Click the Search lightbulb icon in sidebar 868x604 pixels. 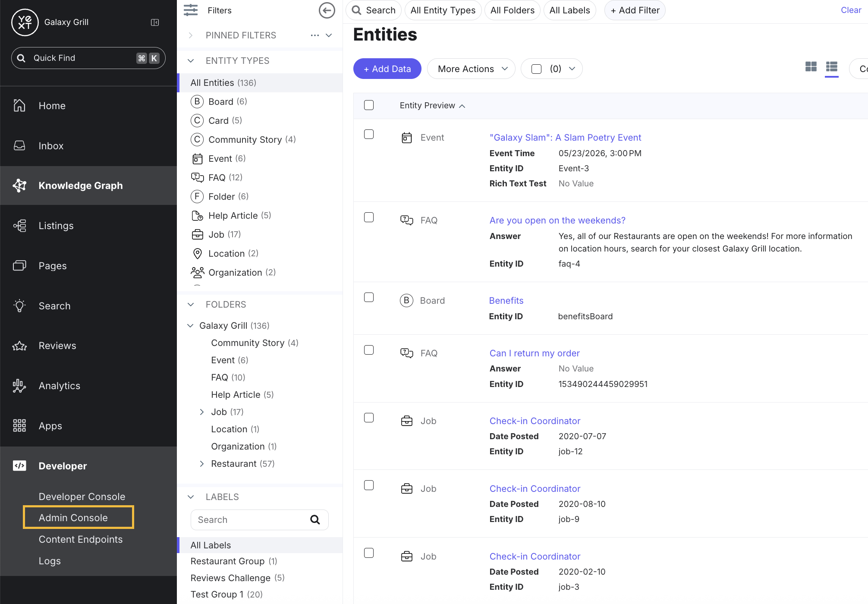click(x=19, y=306)
